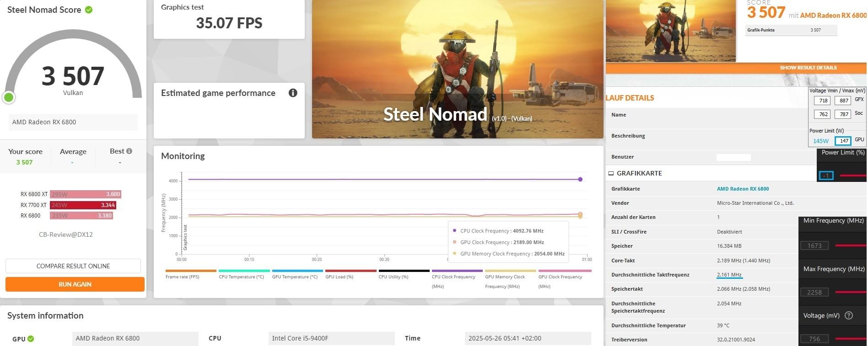Toggle GPU Memory Clock Frequency legend
Screen dimensions: 868x346
pyautogui.click(x=511, y=279)
